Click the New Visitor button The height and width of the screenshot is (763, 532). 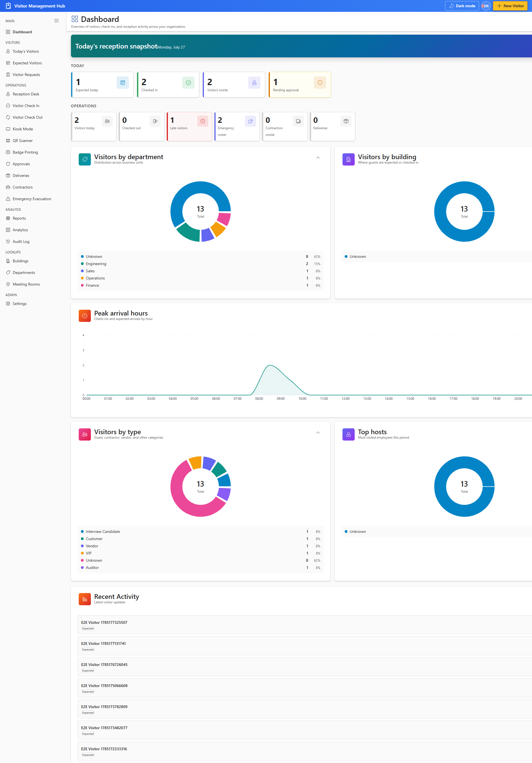(510, 6)
